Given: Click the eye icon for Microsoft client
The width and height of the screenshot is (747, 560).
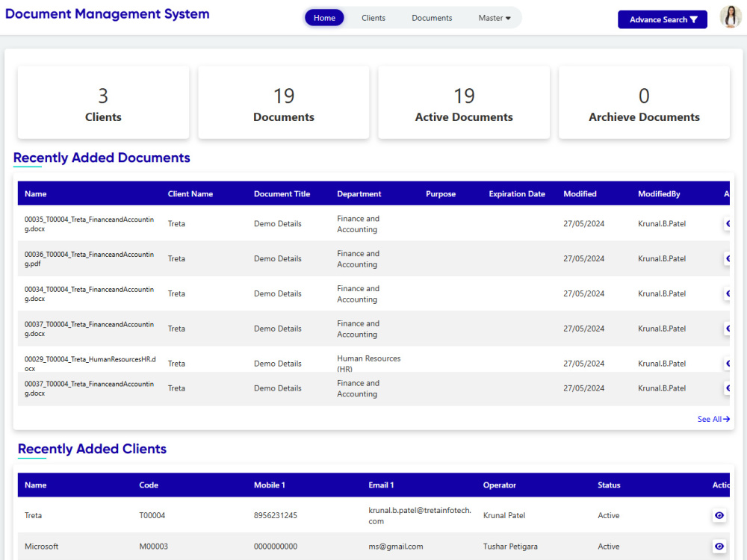Looking at the screenshot, I should tap(719, 546).
